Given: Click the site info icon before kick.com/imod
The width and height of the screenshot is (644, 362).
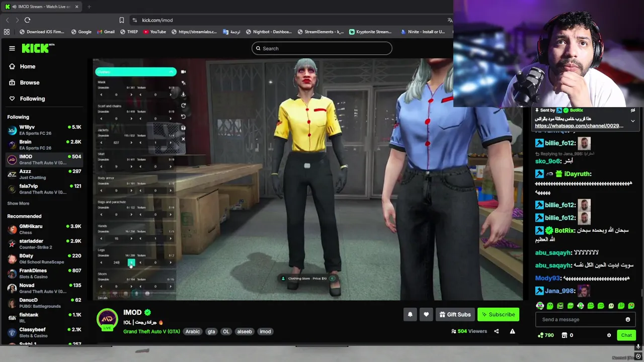Looking at the screenshot, I should click(134, 20).
